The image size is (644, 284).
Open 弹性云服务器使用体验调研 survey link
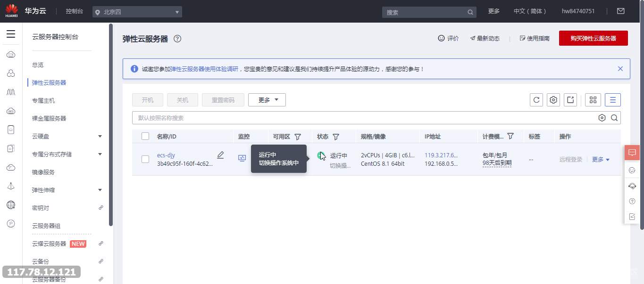(204, 69)
